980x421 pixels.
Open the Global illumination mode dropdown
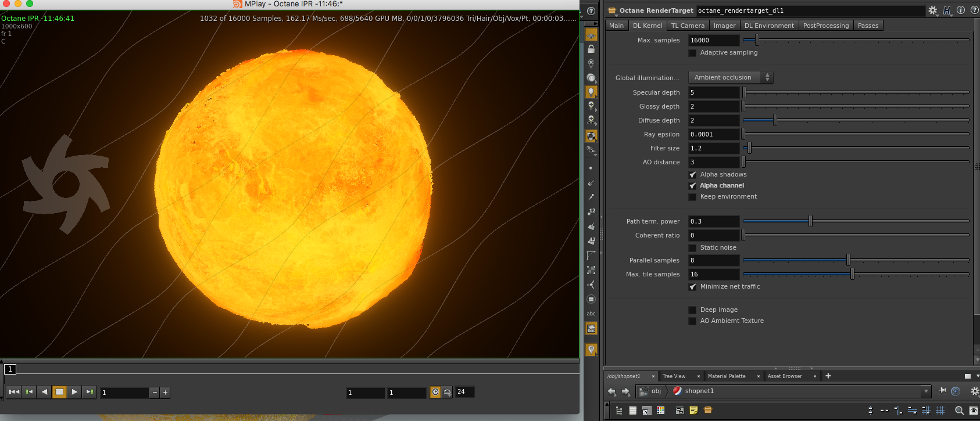coord(730,77)
